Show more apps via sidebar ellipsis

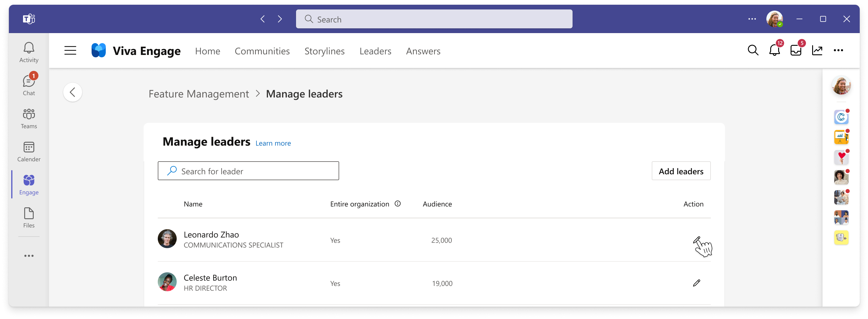point(29,256)
